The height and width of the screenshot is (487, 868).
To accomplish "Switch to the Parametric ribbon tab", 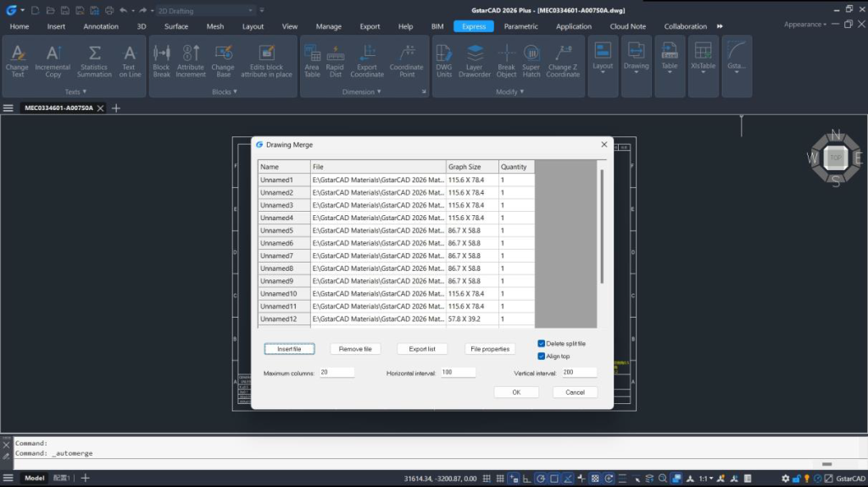I will click(520, 26).
